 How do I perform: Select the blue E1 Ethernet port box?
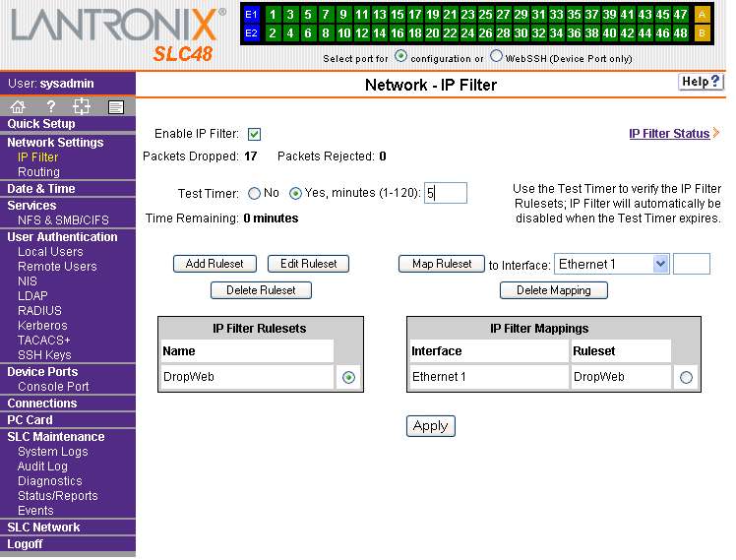pos(250,15)
